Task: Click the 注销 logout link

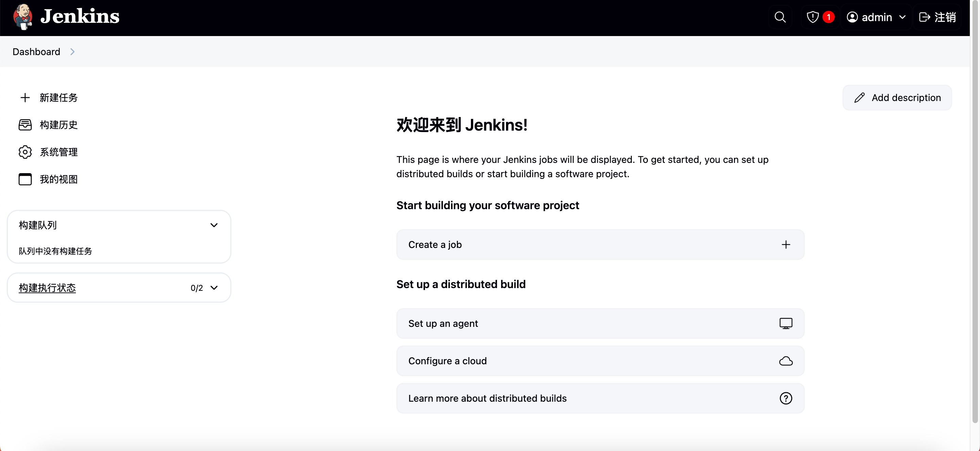Action: 945,17
